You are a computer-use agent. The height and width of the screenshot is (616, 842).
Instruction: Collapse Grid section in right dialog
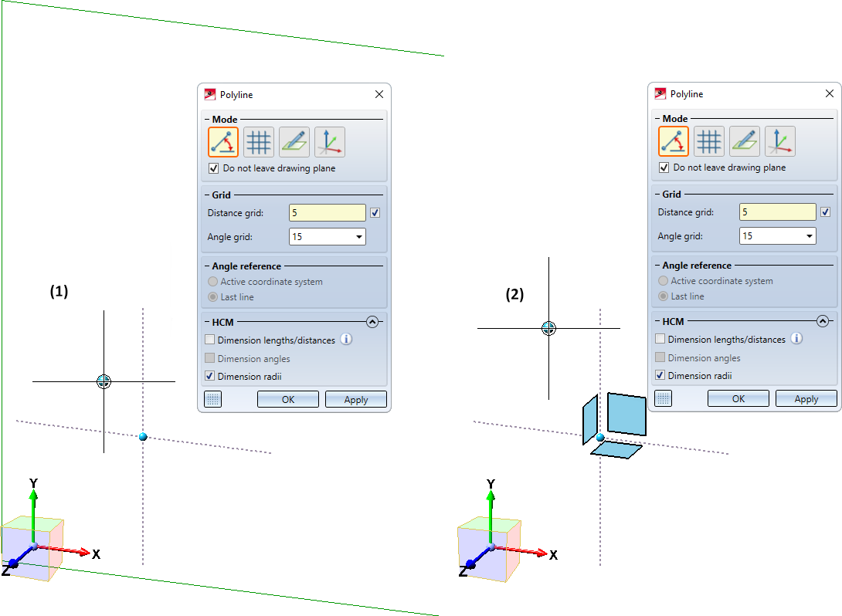[x=658, y=195]
